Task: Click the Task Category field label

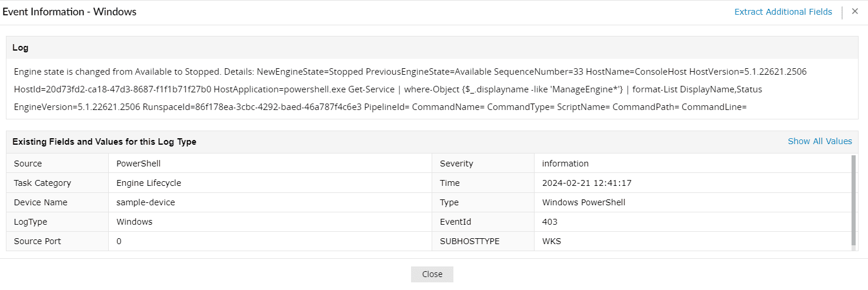Action: [42, 183]
